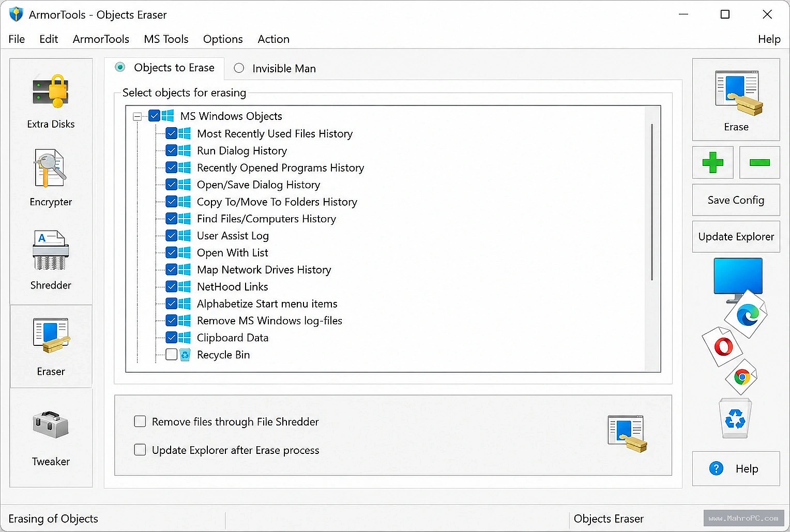The width and height of the screenshot is (790, 532).
Task: Click the Recycle Bin icon on right panel
Action: (735, 419)
